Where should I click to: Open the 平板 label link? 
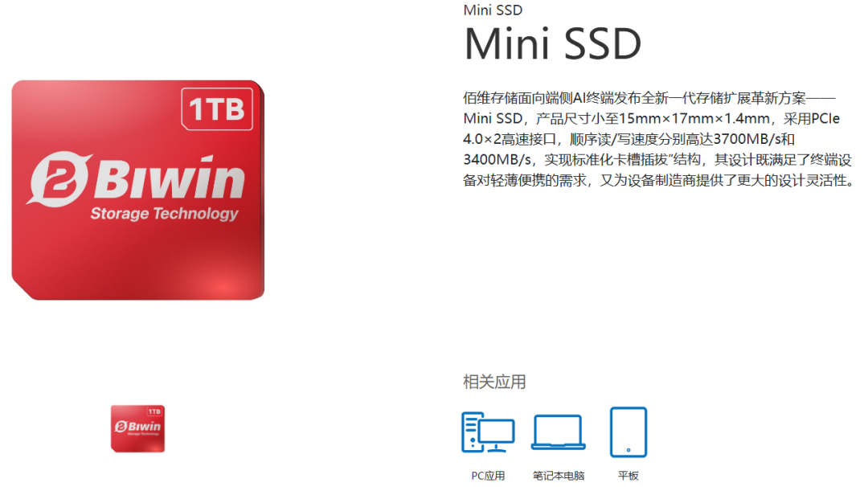click(628, 476)
